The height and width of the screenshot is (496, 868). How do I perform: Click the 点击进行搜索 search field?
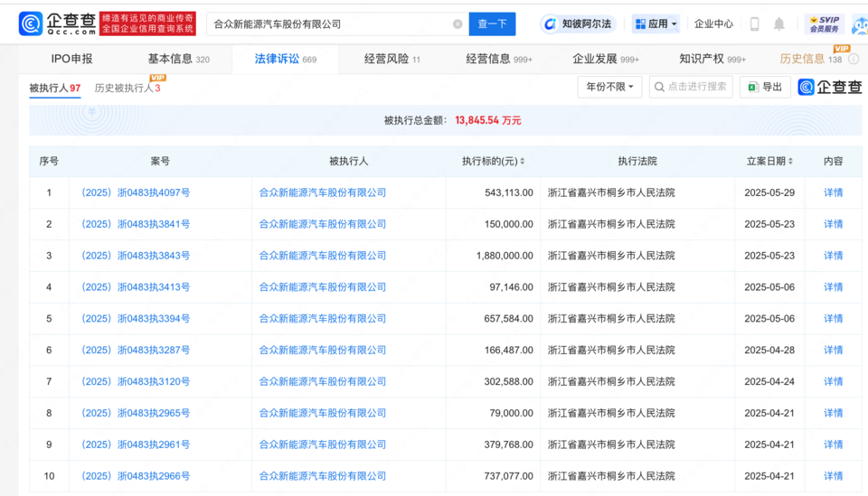point(691,87)
